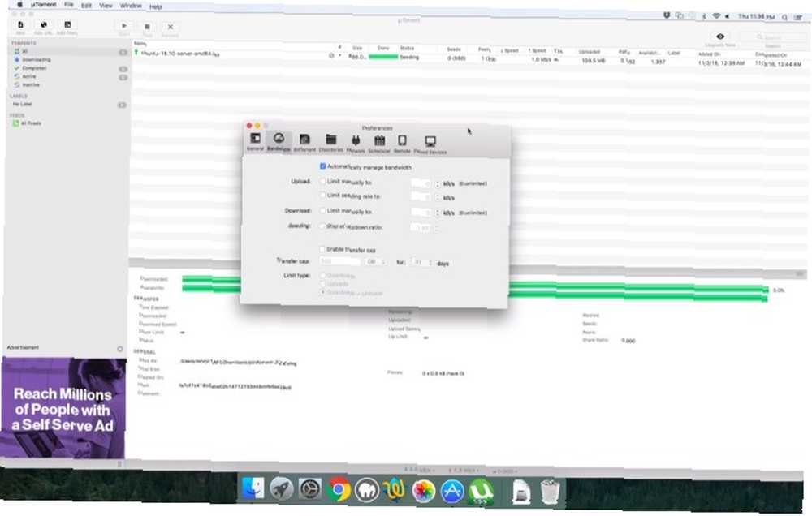Click the seeding ratio stepper
The image size is (812, 516).
(437, 228)
